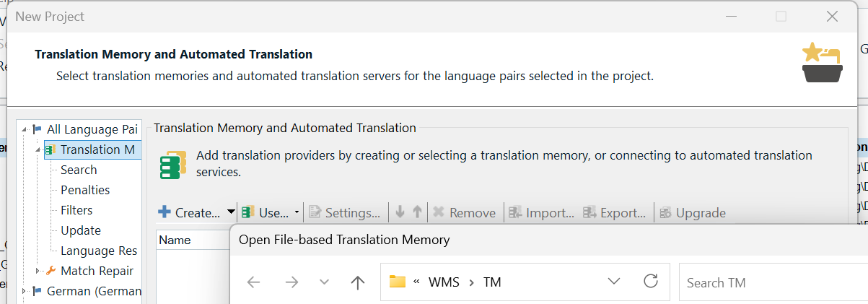This screenshot has height=304, width=868.
Task: Open address bar previous locations dropdown
Action: [x=614, y=282]
